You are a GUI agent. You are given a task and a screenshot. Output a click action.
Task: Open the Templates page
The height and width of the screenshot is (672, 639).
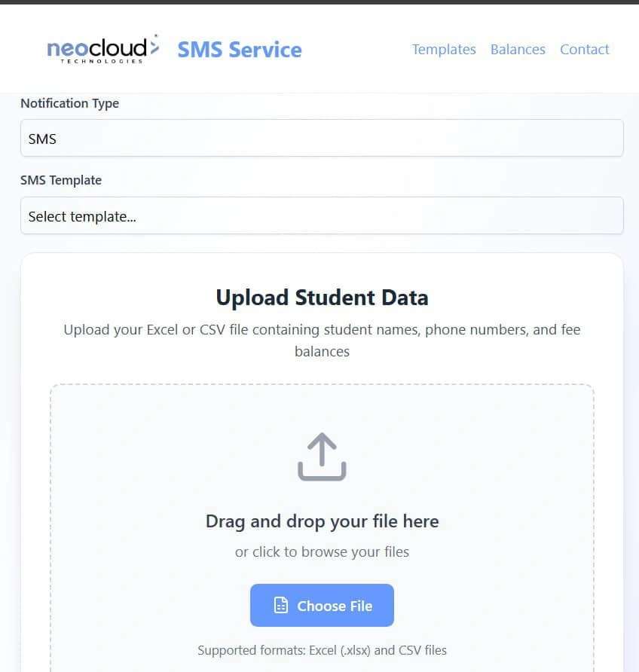click(444, 50)
